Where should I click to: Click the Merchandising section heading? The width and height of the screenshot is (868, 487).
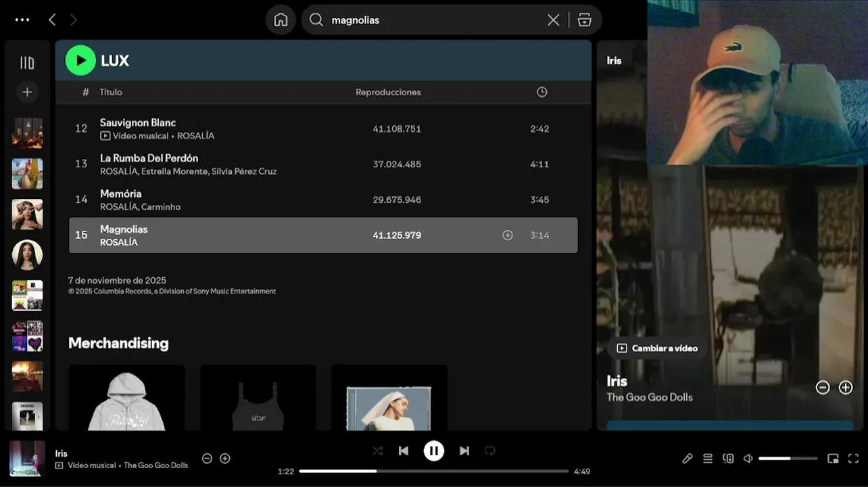(x=118, y=343)
